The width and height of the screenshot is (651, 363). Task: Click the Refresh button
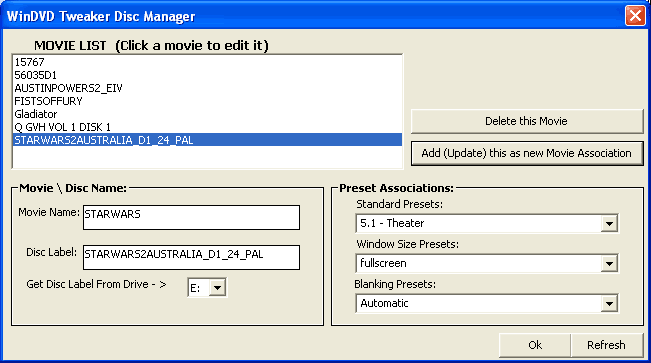[x=607, y=345]
